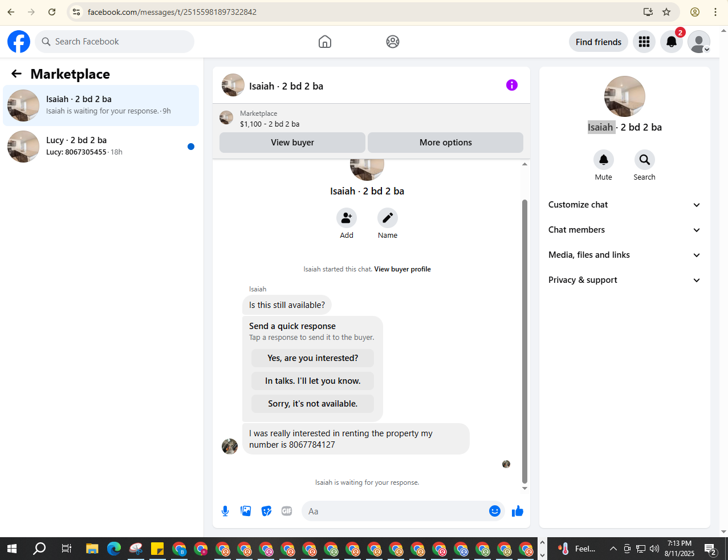Go back using Marketplace back arrow
Image resolution: width=728 pixels, height=560 pixels.
pos(17,74)
